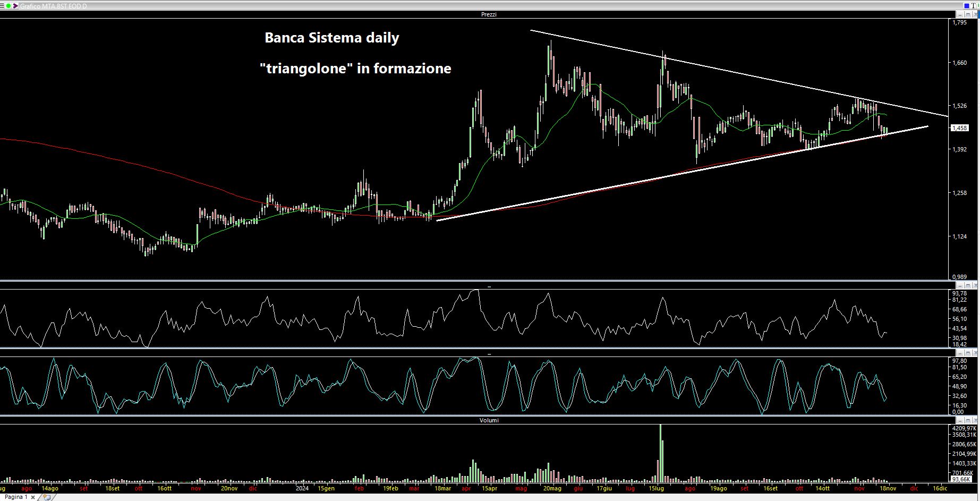The image size is (980, 501).
Task: Close the stochastic pane showing 97,80 scale
Action: (x=975, y=353)
